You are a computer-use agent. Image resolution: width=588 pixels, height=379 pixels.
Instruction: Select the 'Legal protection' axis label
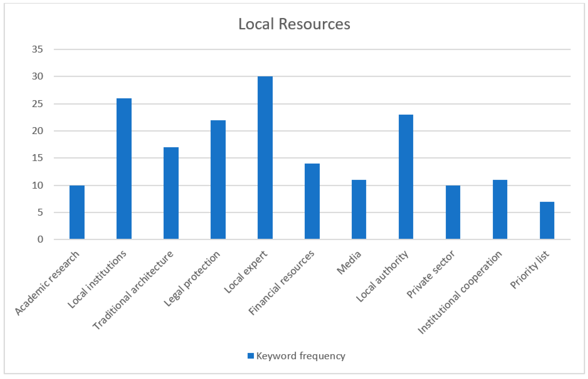192,279
